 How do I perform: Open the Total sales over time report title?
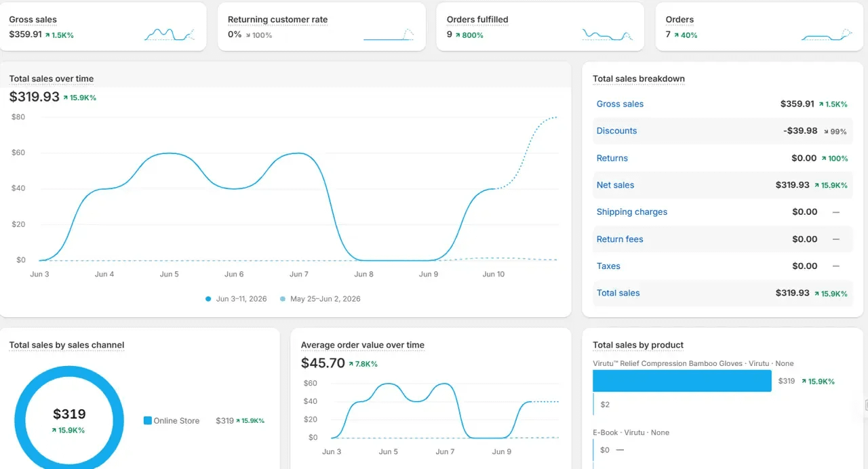click(x=52, y=79)
